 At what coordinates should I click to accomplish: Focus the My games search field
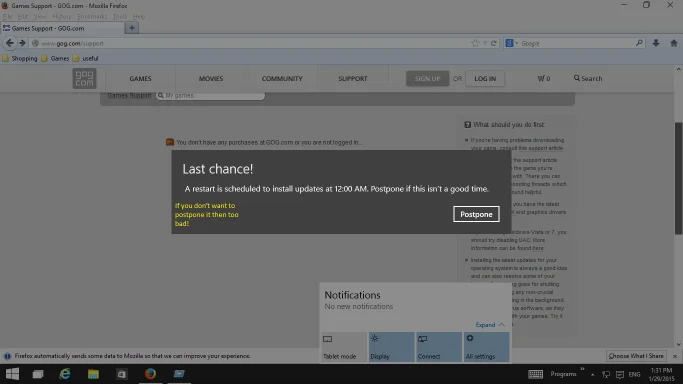click(210, 95)
